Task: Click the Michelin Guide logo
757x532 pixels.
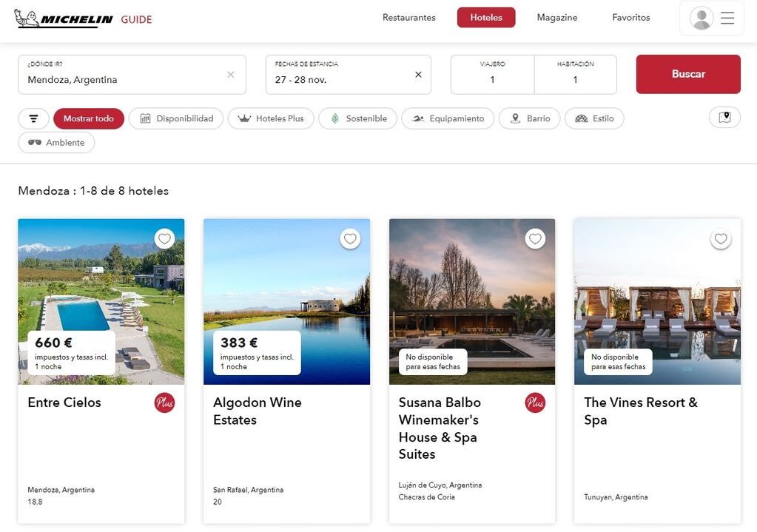Action: [x=83, y=18]
